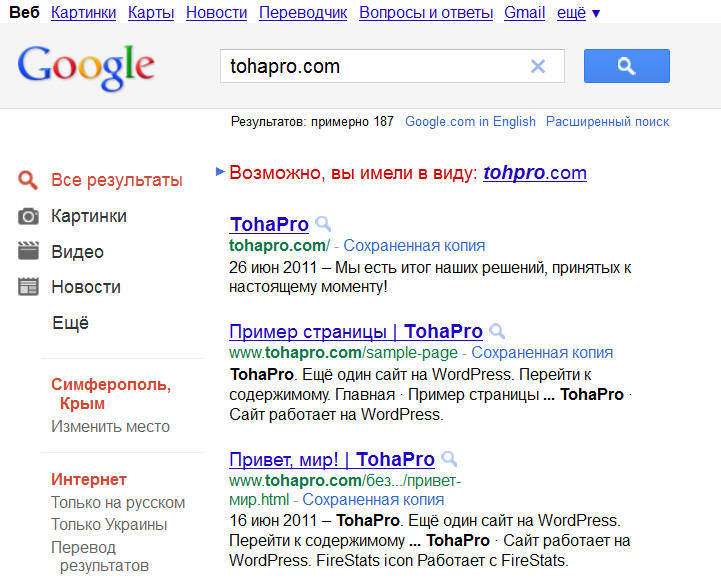Select the Картинки camera icon in sidebar
Screen dimensions: 721x584
pyautogui.click(x=29, y=216)
